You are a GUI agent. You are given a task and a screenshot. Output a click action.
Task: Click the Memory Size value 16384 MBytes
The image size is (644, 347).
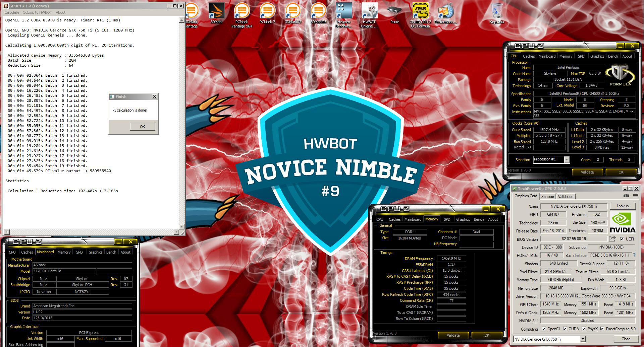pos(409,238)
